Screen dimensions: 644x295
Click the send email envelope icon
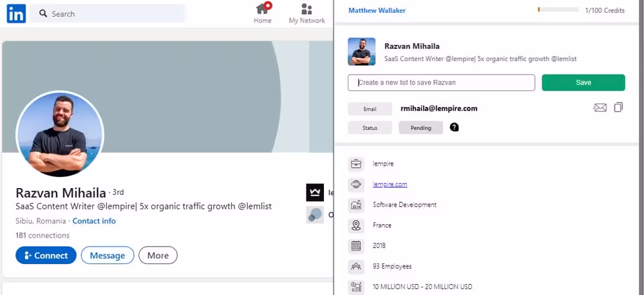coord(600,108)
